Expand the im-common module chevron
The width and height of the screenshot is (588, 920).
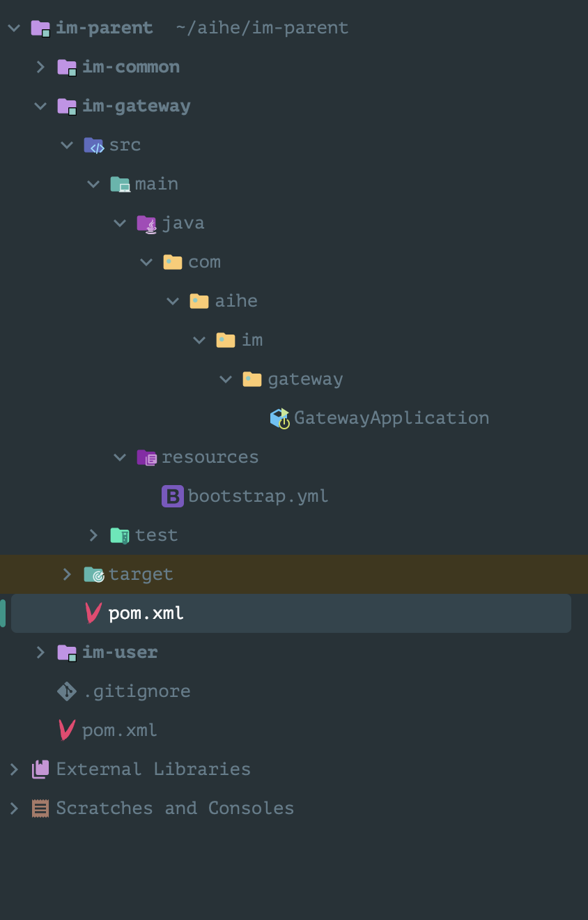[40, 67]
